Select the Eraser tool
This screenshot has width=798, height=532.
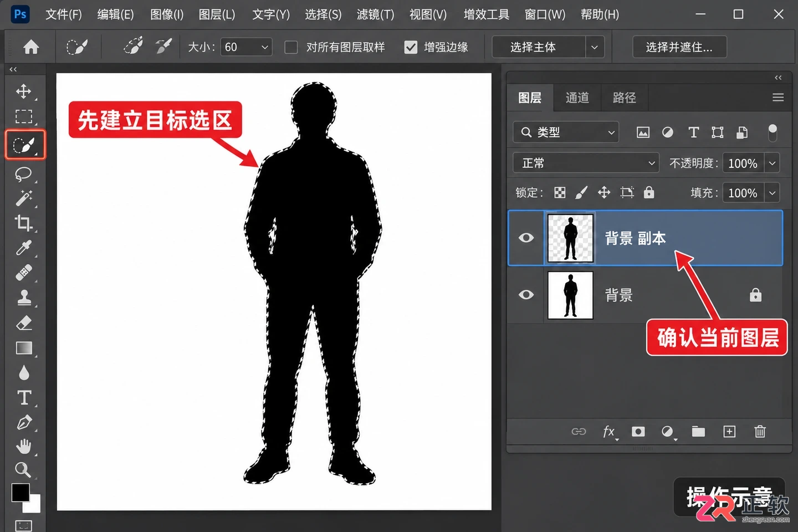coord(23,323)
